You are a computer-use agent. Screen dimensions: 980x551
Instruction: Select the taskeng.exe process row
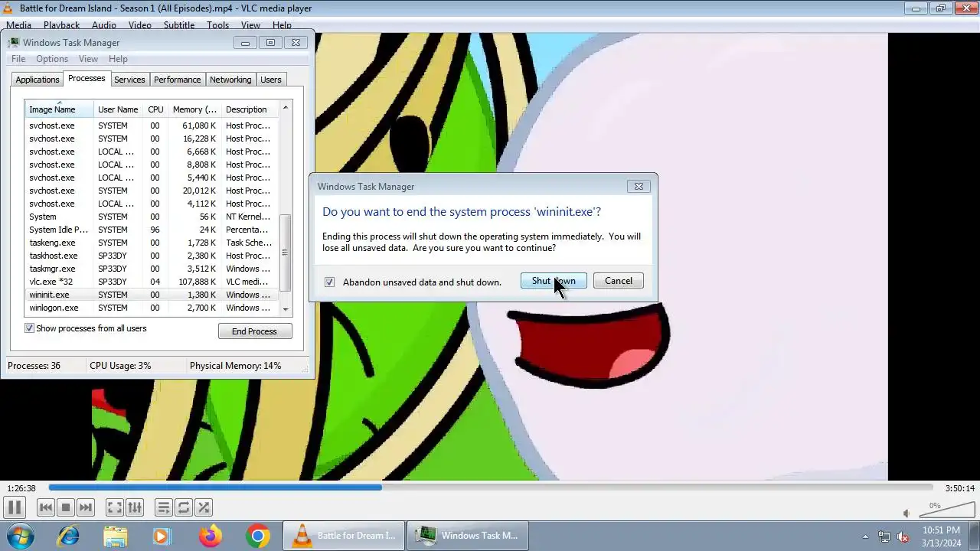tap(152, 243)
